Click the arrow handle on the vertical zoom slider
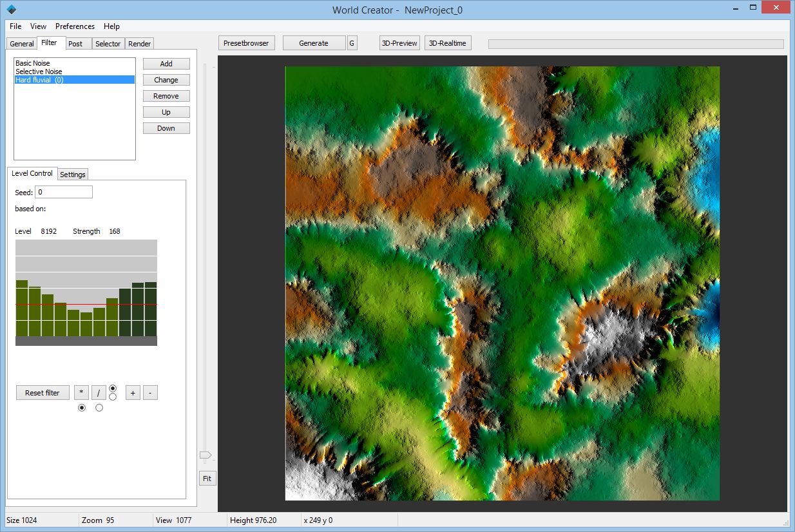The height and width of the screenshot is (532, 795). pos(206,455)
